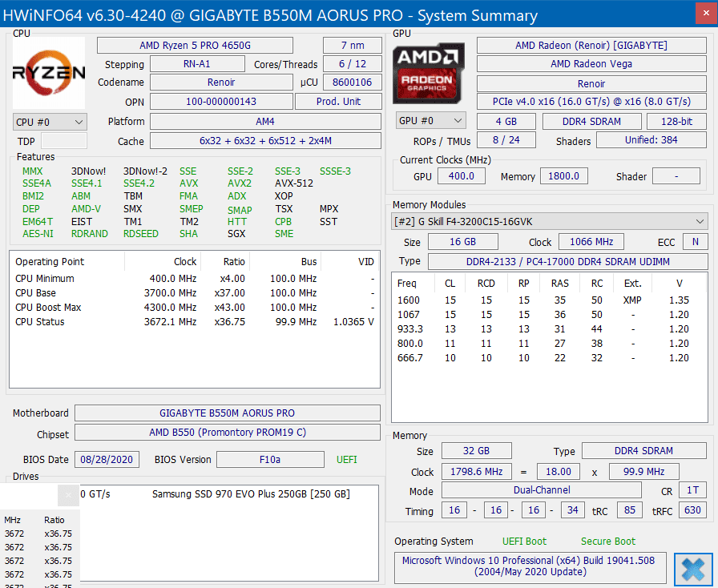Click the Unified: 384 shaders field
The height and width of the screenshot is (588, 718).
point(651,139)
